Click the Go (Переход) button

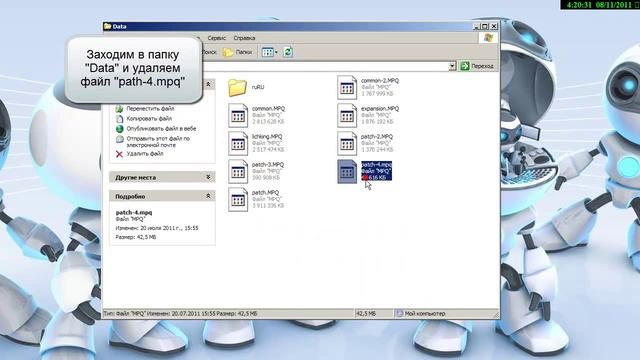point(477,66)
